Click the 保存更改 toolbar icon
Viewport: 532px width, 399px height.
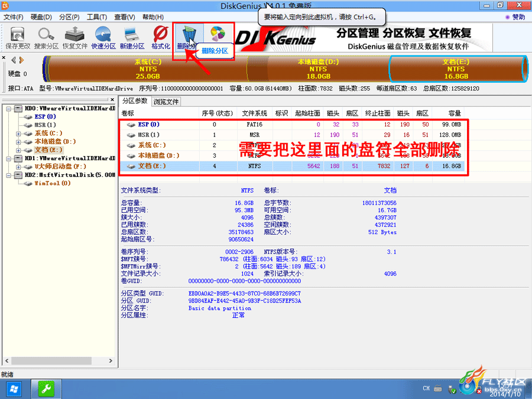point(18,38)
